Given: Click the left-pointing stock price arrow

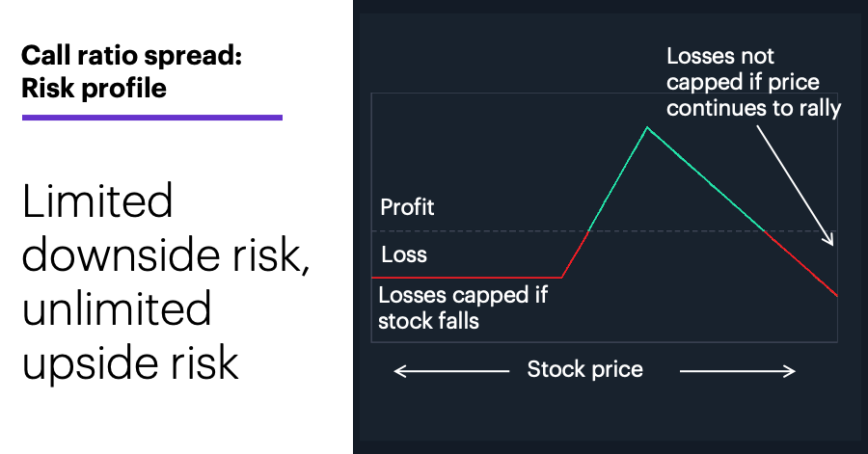Looking at the screenshot, I should [451, 371].
